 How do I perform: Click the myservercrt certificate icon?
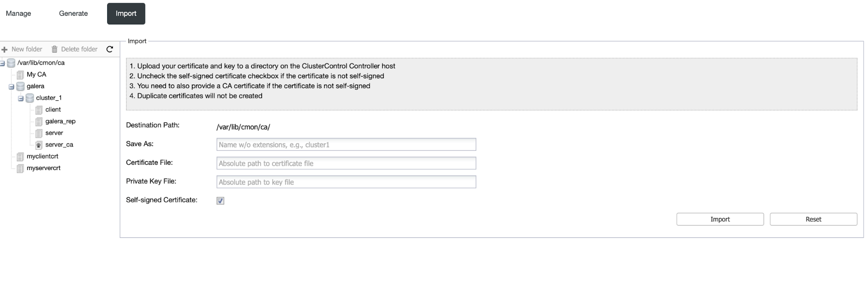click(20, 168)
